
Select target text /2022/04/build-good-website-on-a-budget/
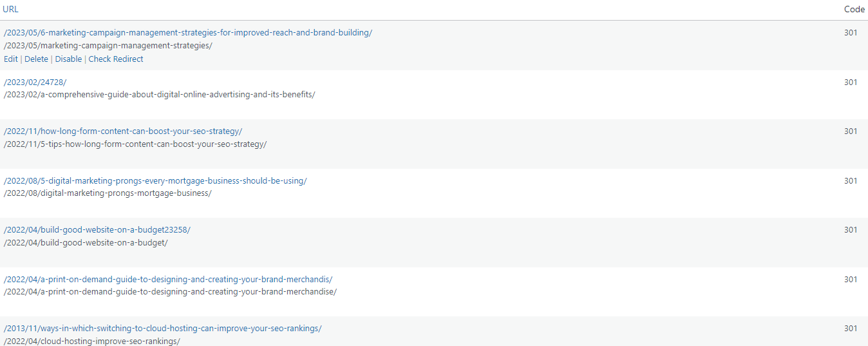85,243
